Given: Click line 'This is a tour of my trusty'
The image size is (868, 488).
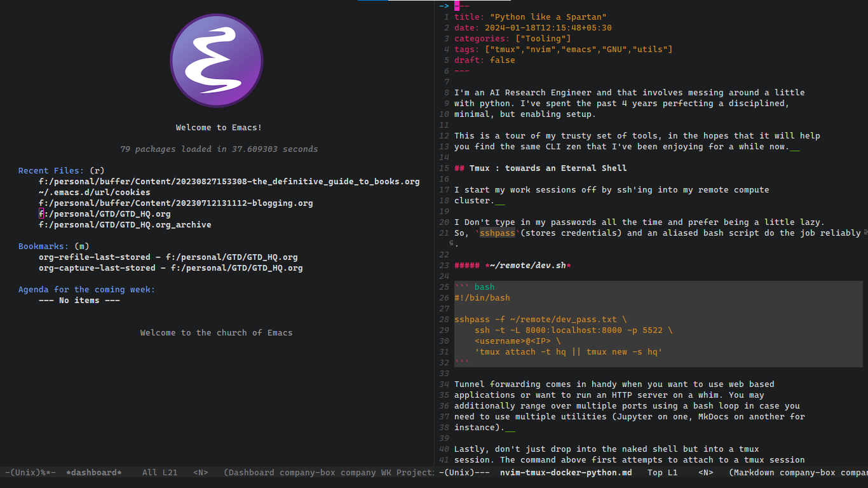Looking at the screenshot, I should click(x=637, y=135).
